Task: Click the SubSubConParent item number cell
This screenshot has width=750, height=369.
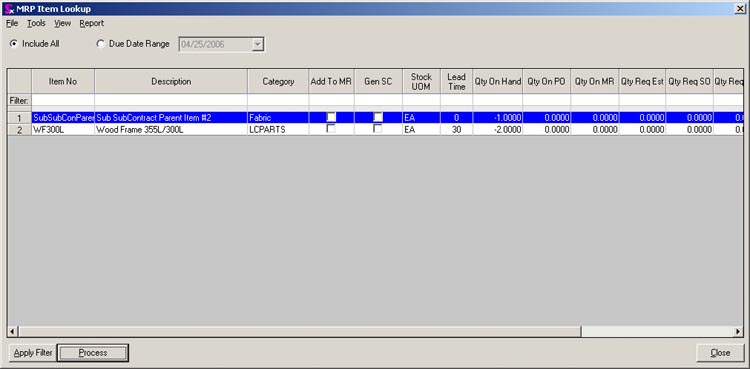Action: pyautogui.click(x=63, y=118)
